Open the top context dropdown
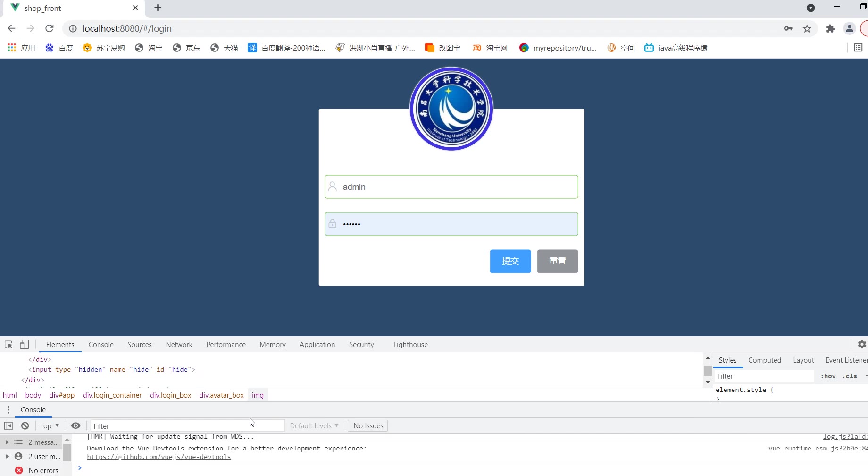The height and width of the screenshot is (476, 868). (50, 425)
